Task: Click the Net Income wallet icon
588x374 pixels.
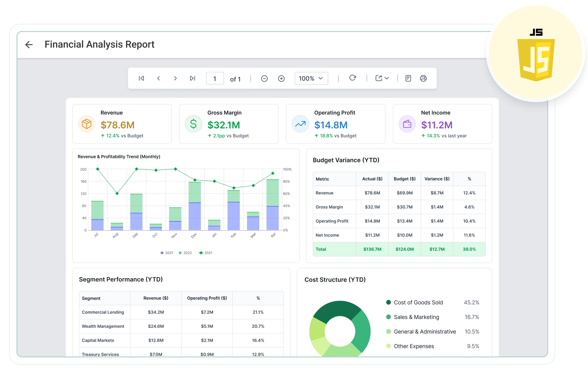Action: [407, 124]
